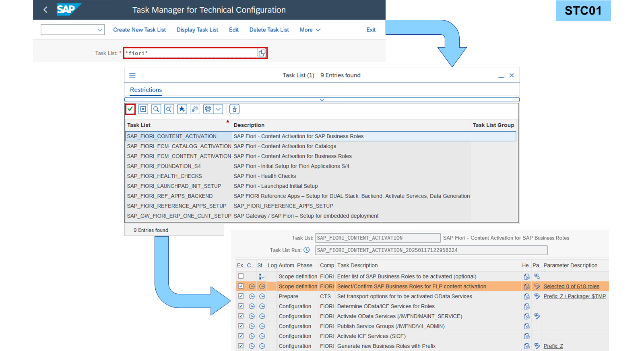Open help icon for Select/Confirm SAP Business Roles row
Image resolution: width=644 pixels, height=351 pixels.
527,287
